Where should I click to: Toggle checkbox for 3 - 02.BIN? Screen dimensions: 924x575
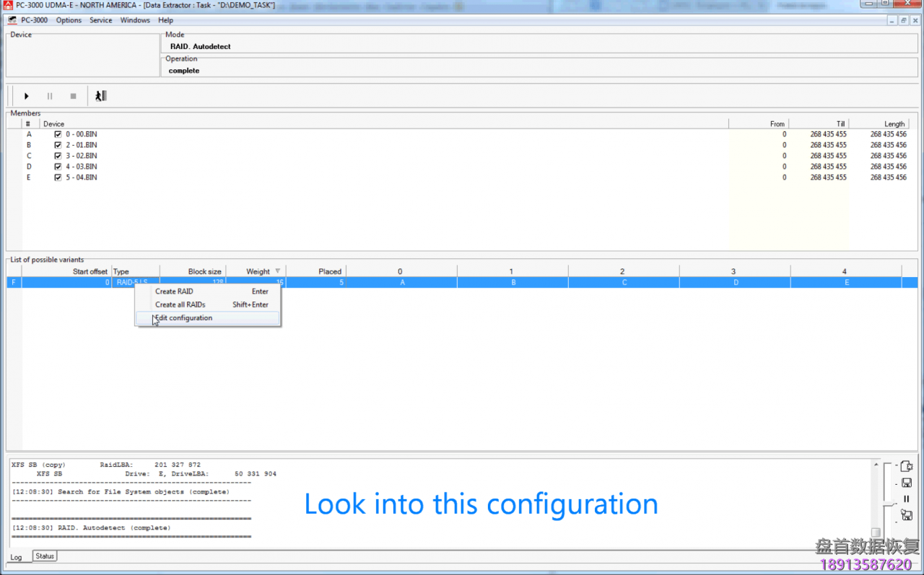[58, 156]
